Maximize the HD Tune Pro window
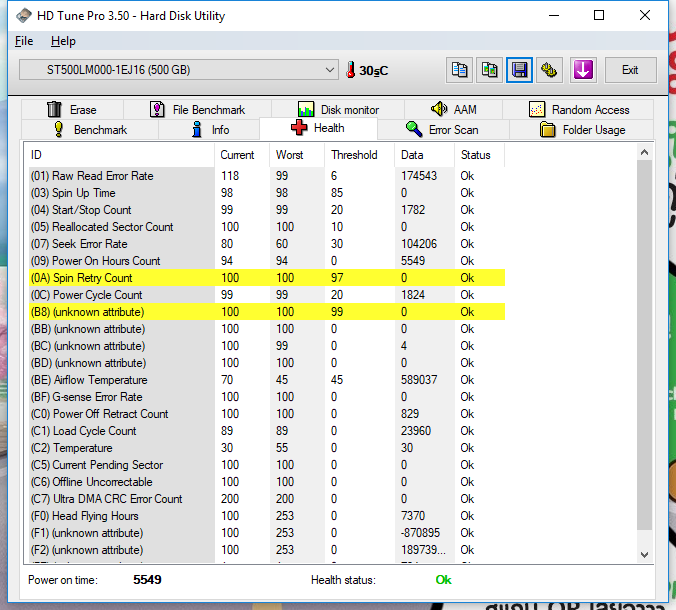Image resolution: width=676 pixels, height=610 pixels. 599,16
